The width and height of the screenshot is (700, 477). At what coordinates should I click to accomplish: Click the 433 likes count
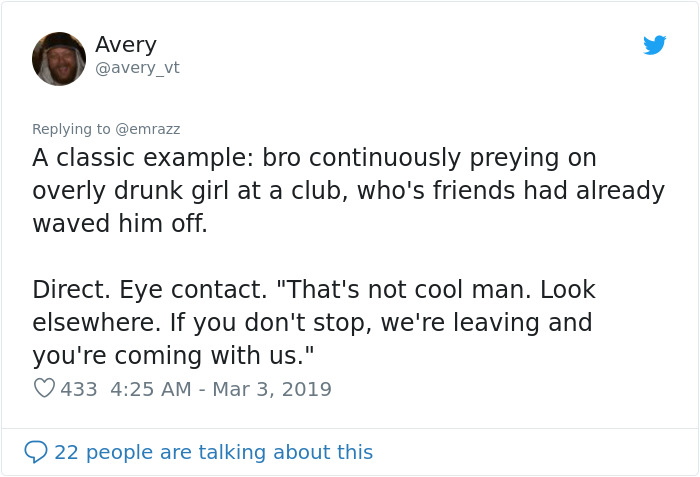pyautogui.click(x=79, y=388)
